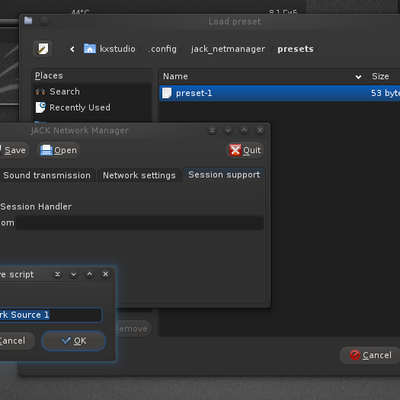Switch to the Sound transmission tab
400x400 pixels.
pos(47,175)
